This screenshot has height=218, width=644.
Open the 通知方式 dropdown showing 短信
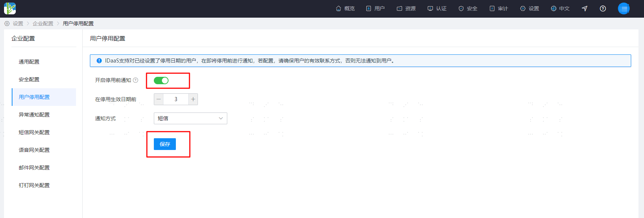click(191, 118)
